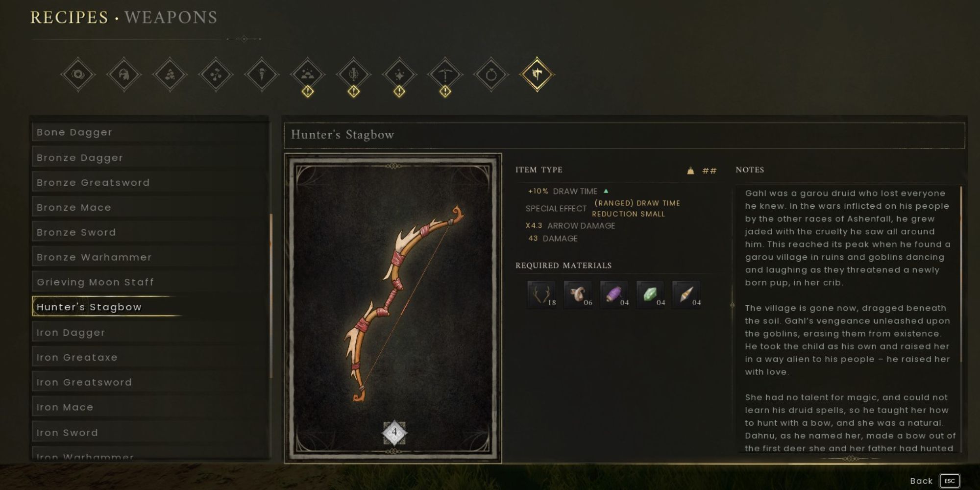Image resolution: width=980 pixels, height=490 pixels.
Task: Open the four-point sparkle category icon
Action: coord(399,75)
